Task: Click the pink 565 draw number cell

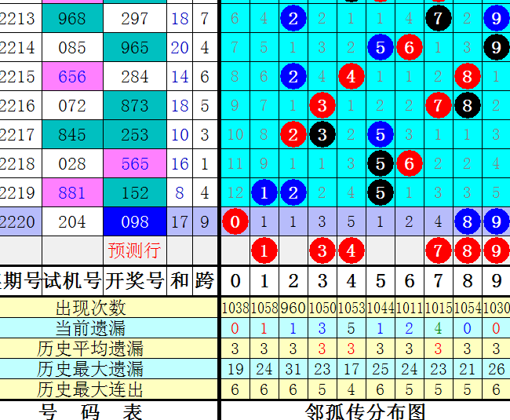Action: click(x=135, y=163)
